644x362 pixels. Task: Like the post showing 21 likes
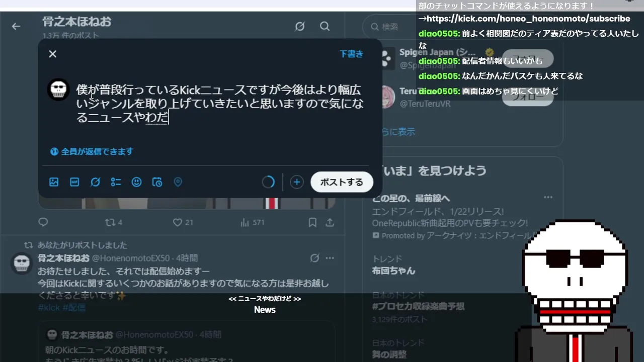point(183,222)
